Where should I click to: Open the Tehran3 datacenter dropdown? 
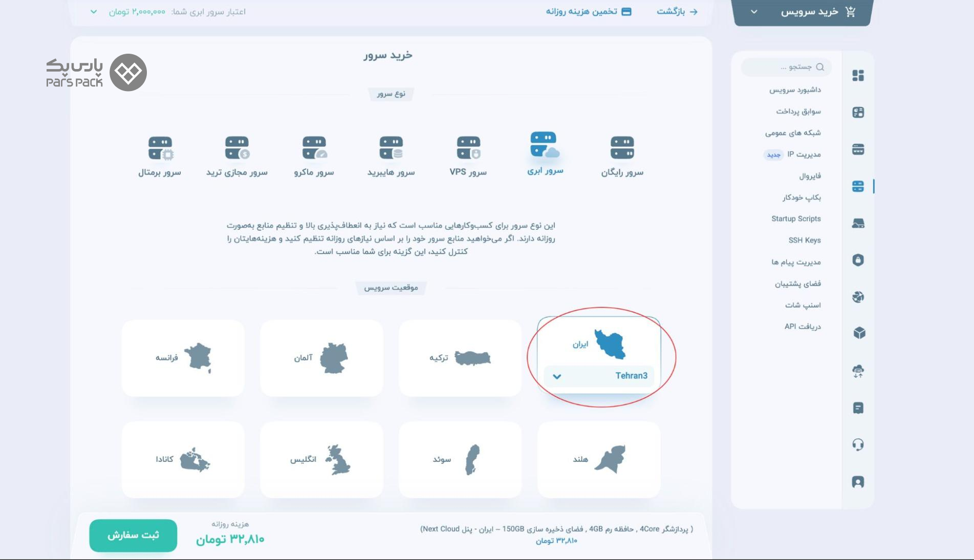pos(598,376)
